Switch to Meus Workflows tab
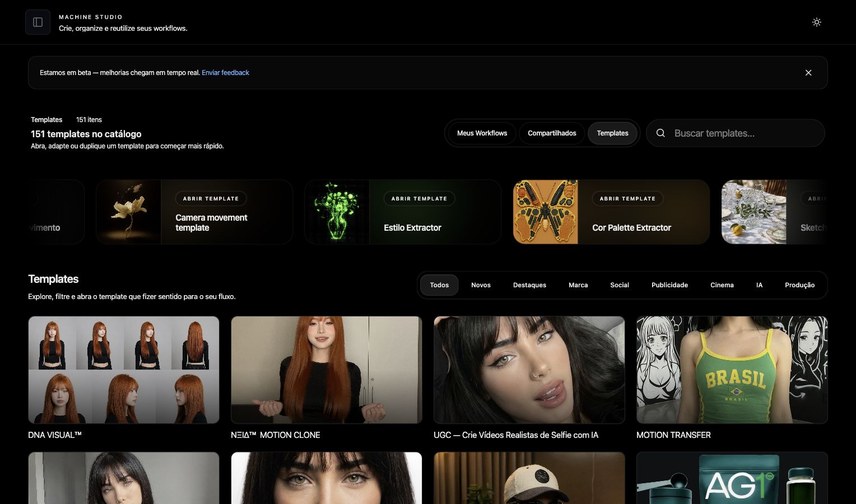Viewport: 856px width, 504px height. tap(482, 133)
